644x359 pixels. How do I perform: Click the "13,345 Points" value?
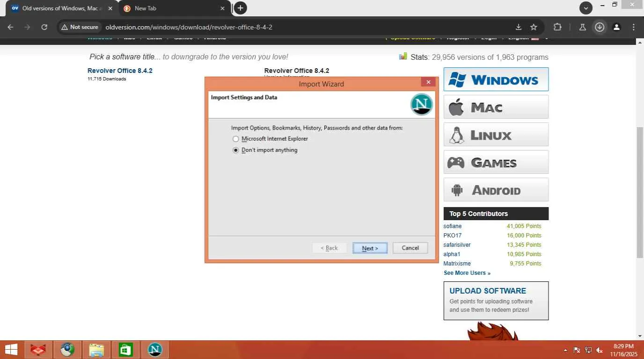tap(524, 245)
